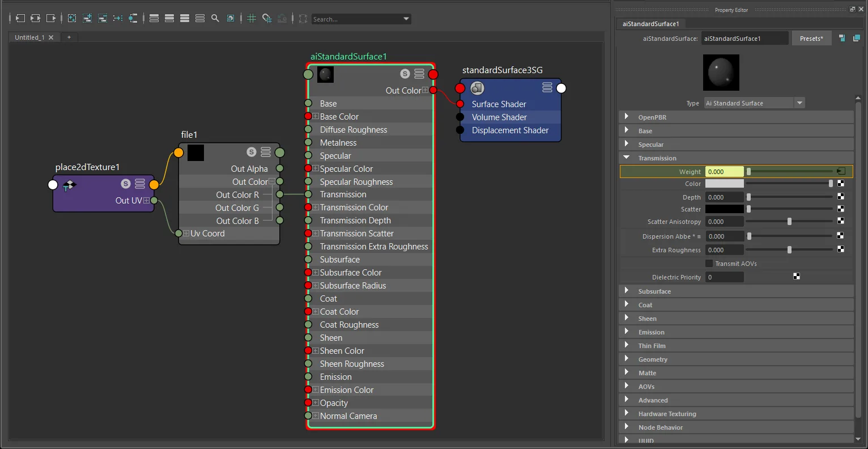
Task: Adjust the Transmission Weight slider
Action: click(x=790, y=171)
